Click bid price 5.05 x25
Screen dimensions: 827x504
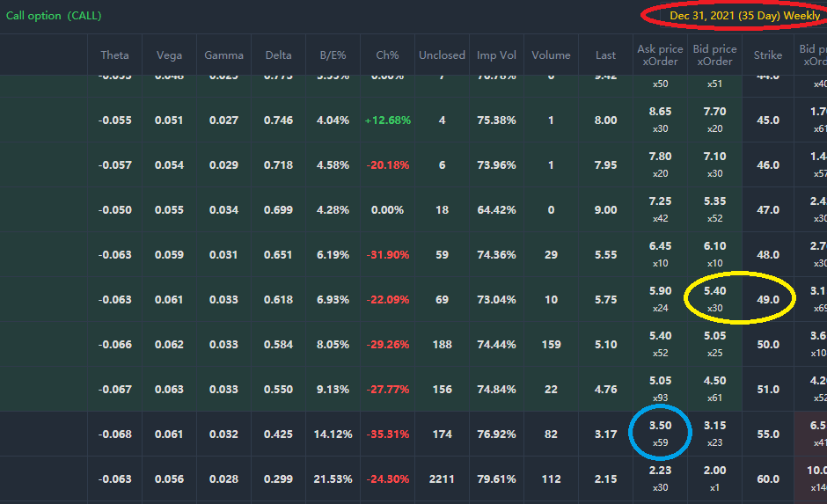point(714,344)
